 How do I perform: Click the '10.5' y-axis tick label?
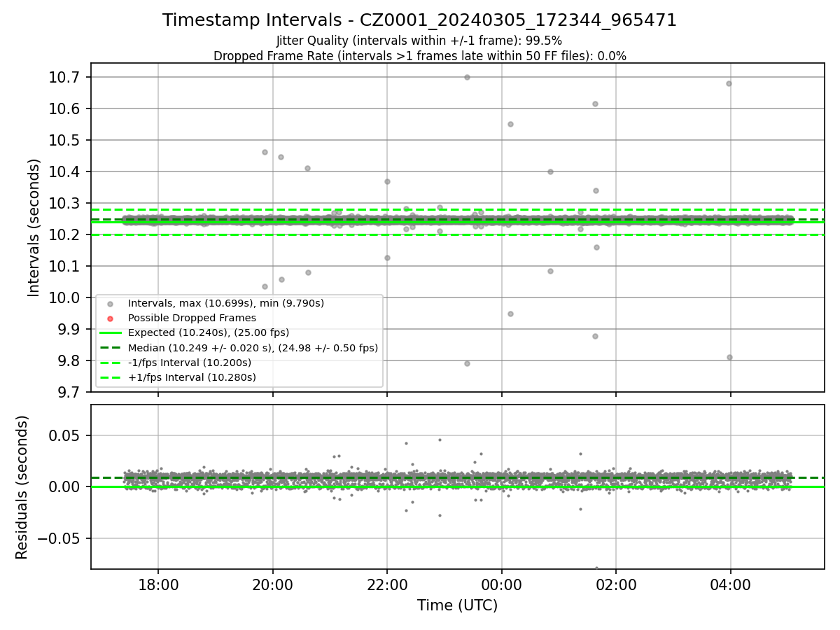pyautogui.click(x=66, y=140)
